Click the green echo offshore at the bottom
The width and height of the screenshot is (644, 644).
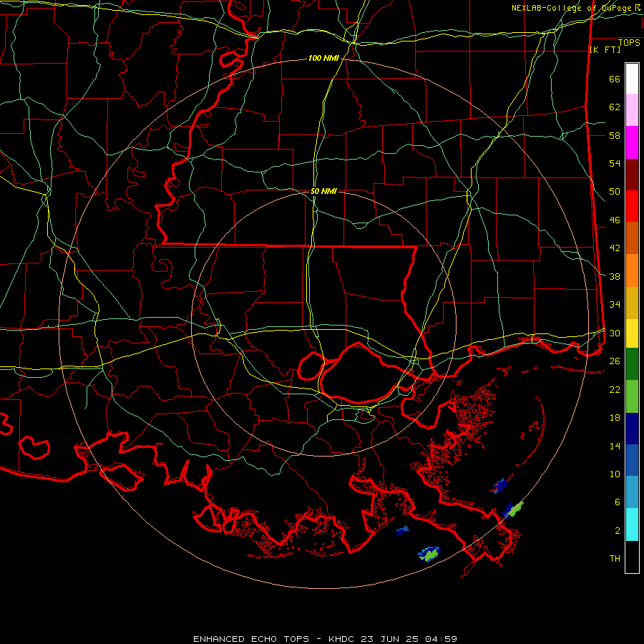(429, 554)
